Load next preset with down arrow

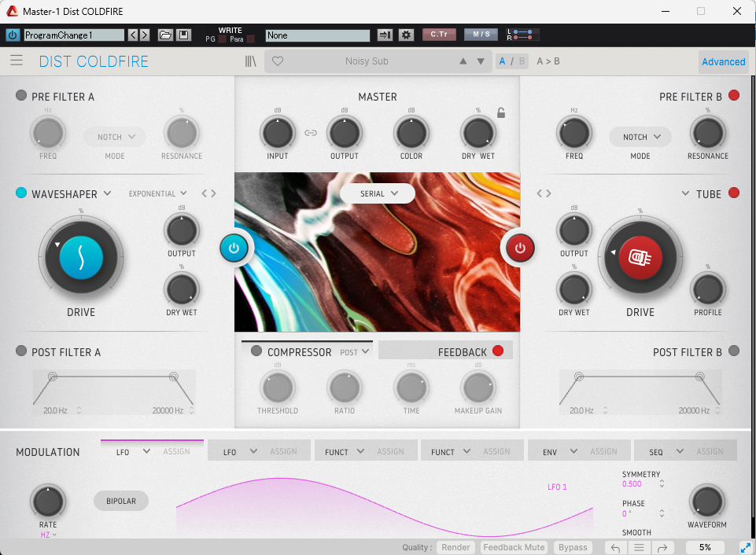(x=481, y=61)
